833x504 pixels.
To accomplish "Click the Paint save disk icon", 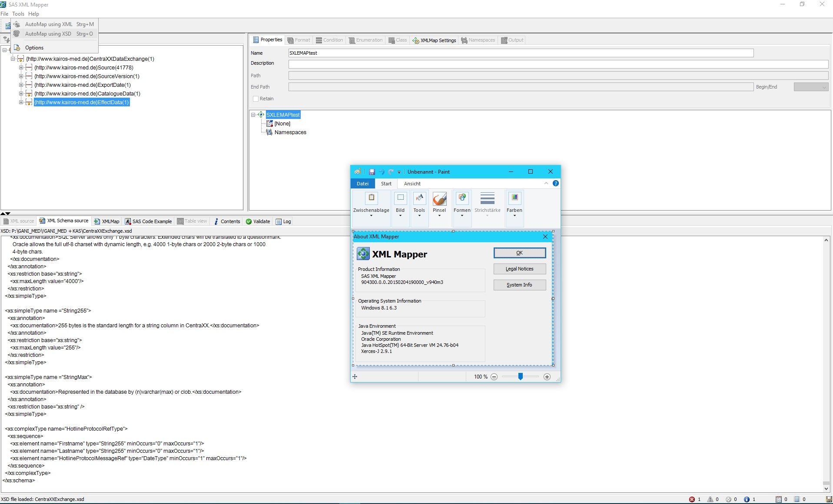I will click(372, 172).
